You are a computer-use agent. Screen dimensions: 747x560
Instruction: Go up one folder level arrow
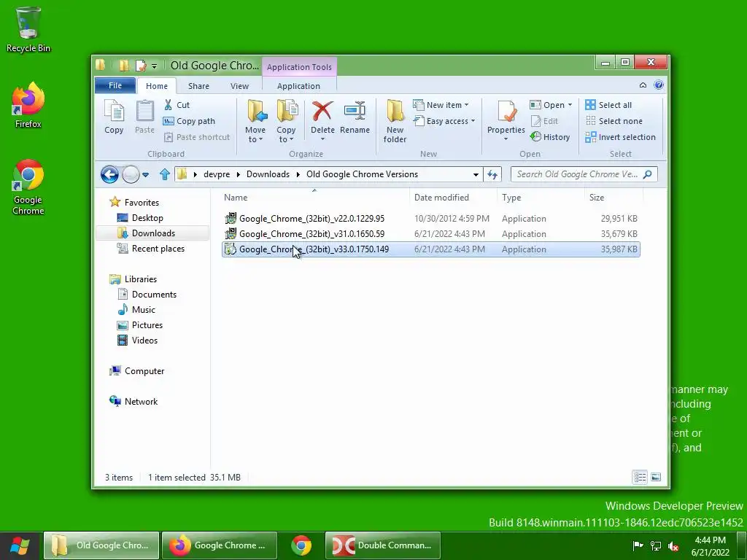coord(165,174)
